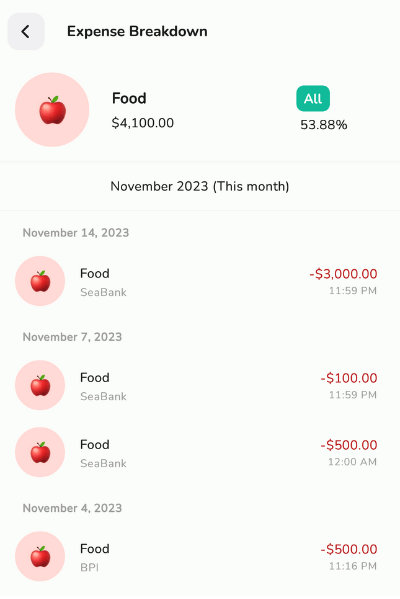Tap the November 7, 2023 date header
Screen dimensions: 400x599
72,337
